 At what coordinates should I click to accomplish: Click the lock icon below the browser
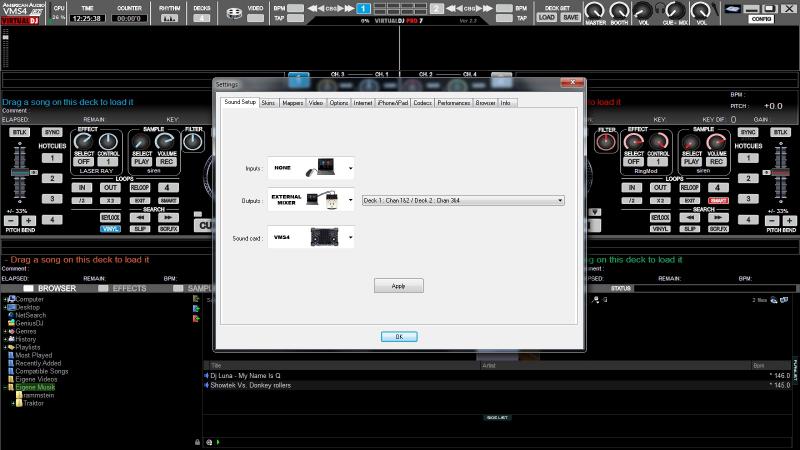coord(197,442)
